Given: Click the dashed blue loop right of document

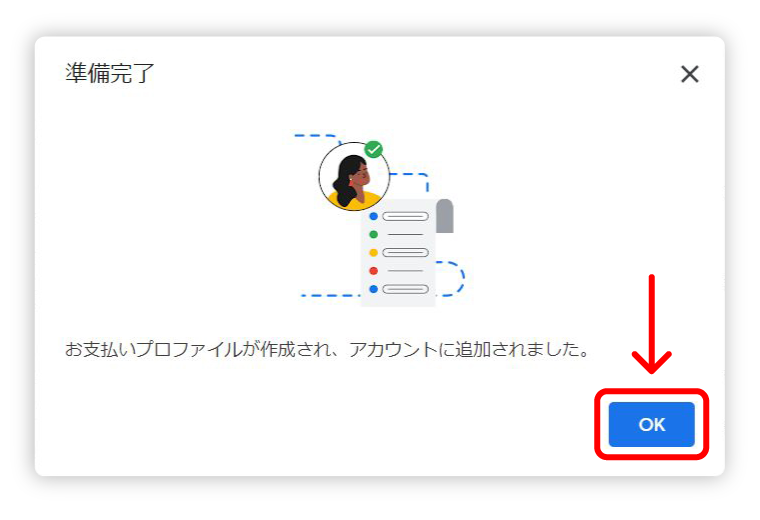Looking at the screenshot, I should pos(450,279).
